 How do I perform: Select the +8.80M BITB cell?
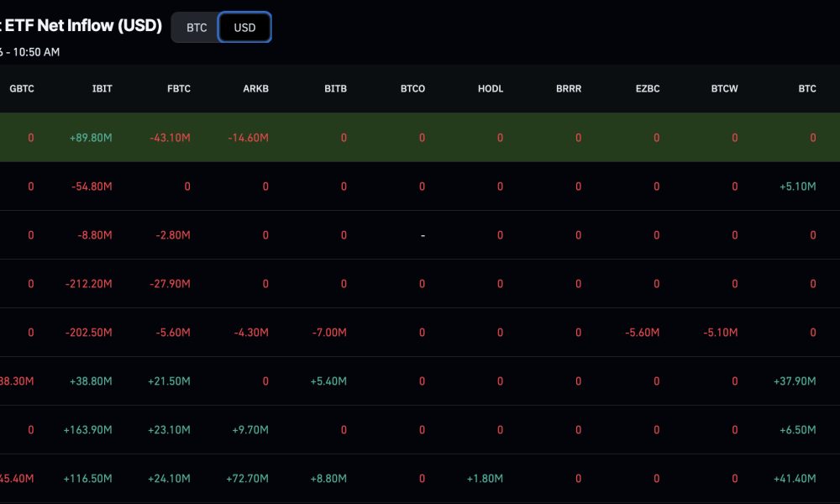(328, 479)
